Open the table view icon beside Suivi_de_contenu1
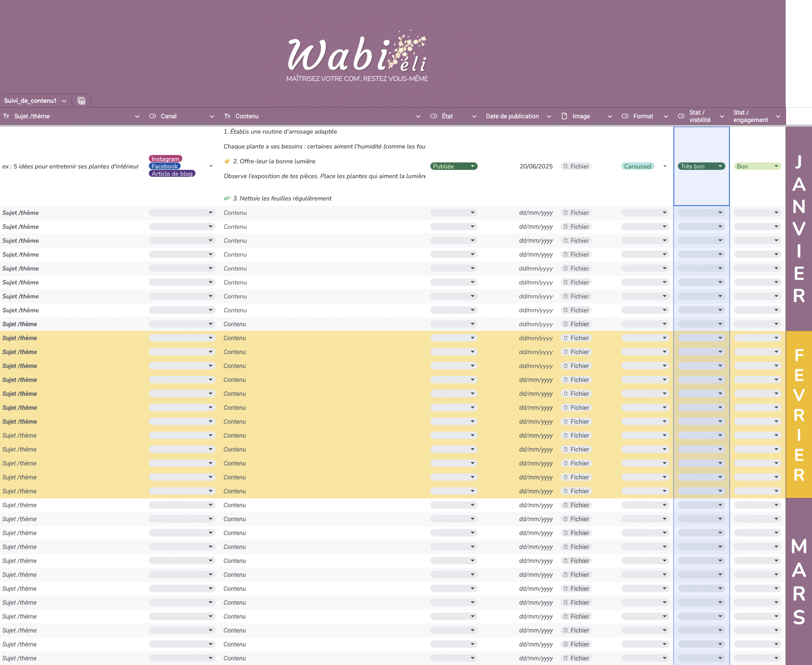The height and width of the screenshot is (665, 812). click(x=81, y=101)
